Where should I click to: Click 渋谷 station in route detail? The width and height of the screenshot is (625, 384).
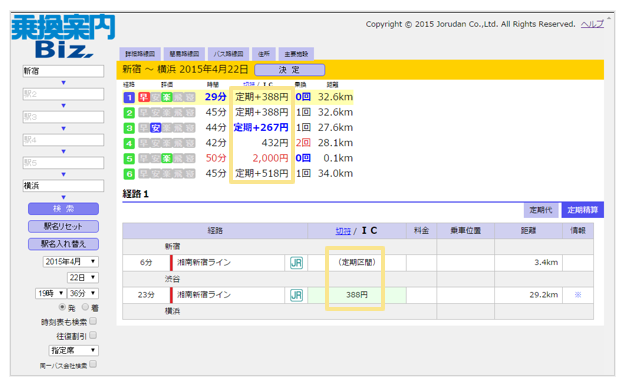click(173, 279)
